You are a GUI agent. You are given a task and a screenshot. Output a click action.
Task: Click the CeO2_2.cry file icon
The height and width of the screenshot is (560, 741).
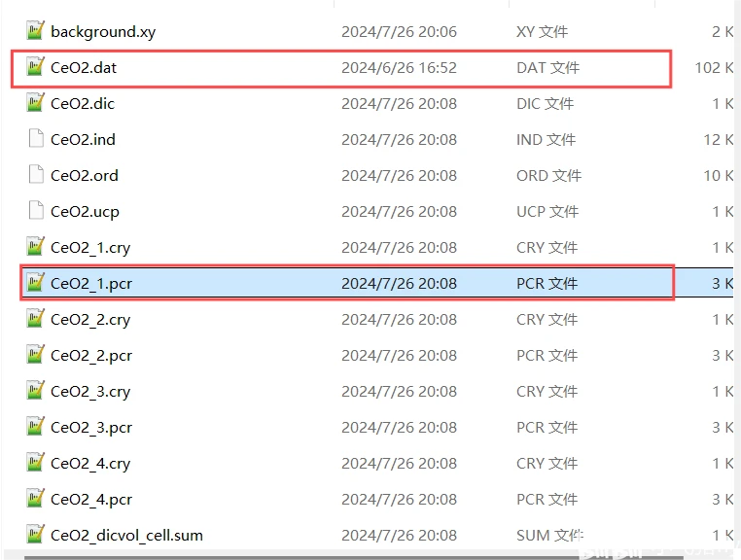pos(36,319)
